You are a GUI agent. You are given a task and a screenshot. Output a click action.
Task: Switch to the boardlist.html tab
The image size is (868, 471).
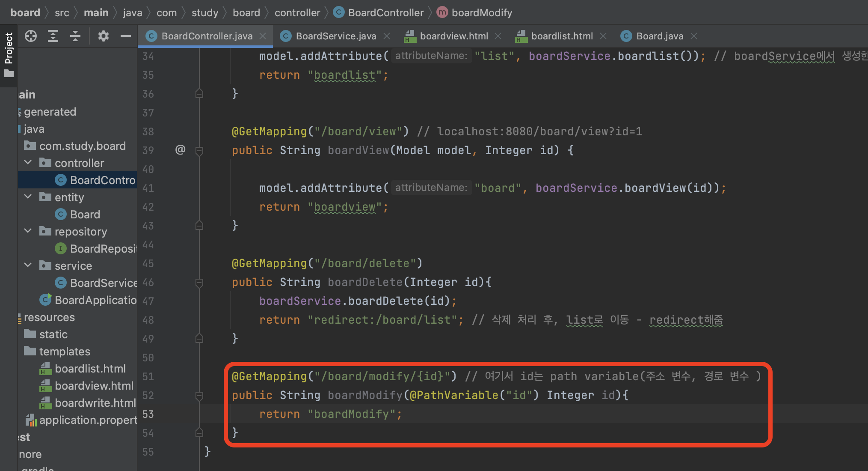(561, 36)
